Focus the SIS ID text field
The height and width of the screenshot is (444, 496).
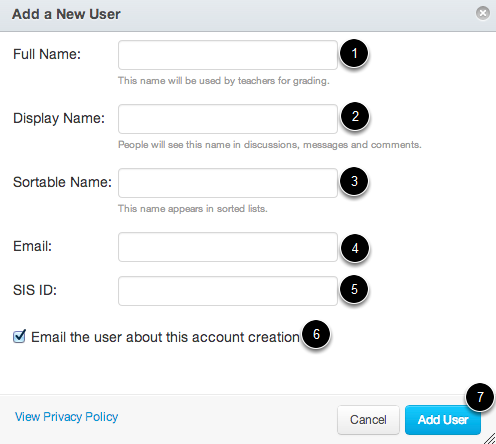[x=228, y=291]
